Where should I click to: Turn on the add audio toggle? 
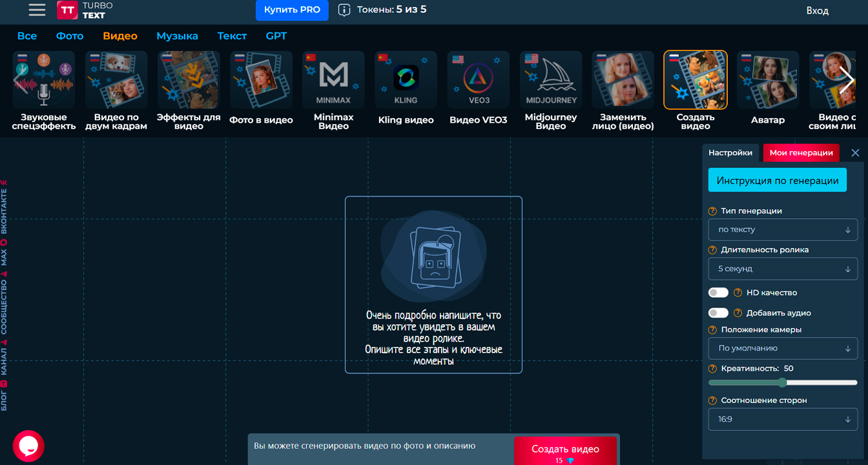(718, 313)
